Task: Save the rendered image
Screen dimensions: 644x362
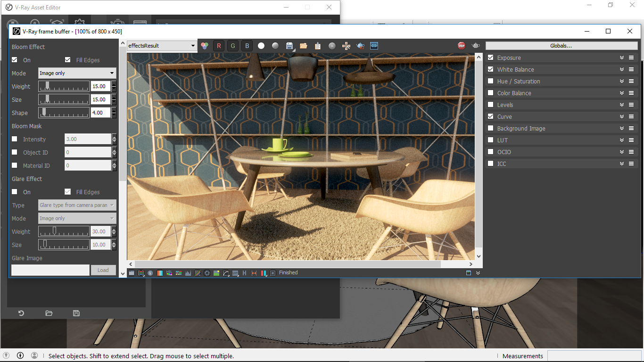Action: click(x=289, y=45)
